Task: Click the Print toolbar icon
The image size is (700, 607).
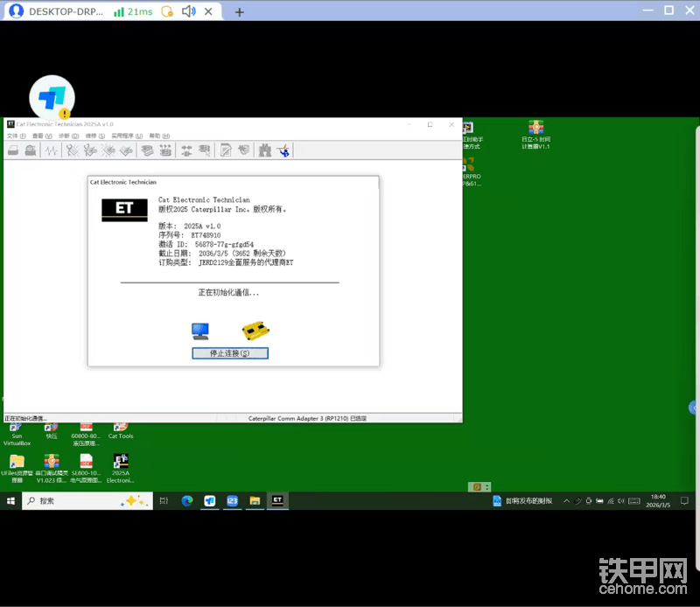Action: [13, 150]
